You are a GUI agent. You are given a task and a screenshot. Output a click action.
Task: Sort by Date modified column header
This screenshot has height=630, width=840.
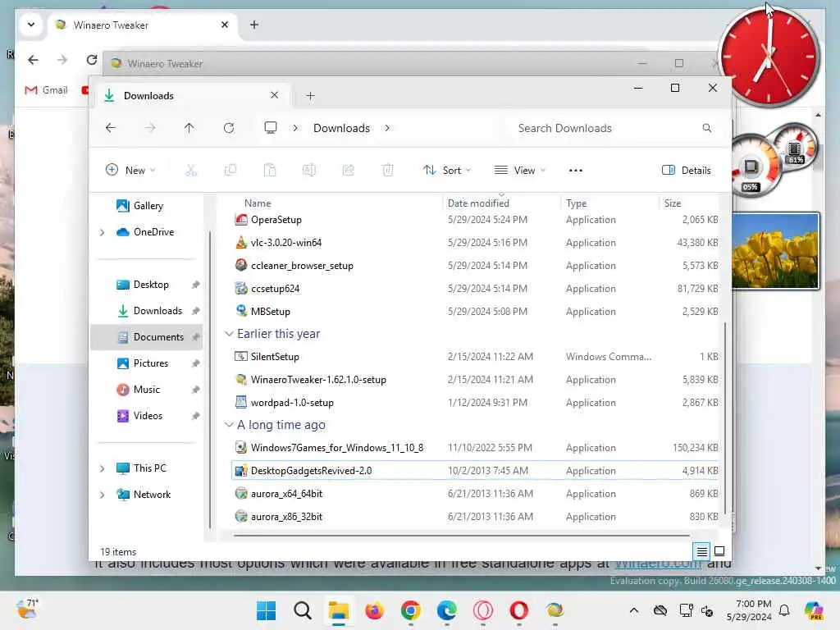click(x=478, y=203)
